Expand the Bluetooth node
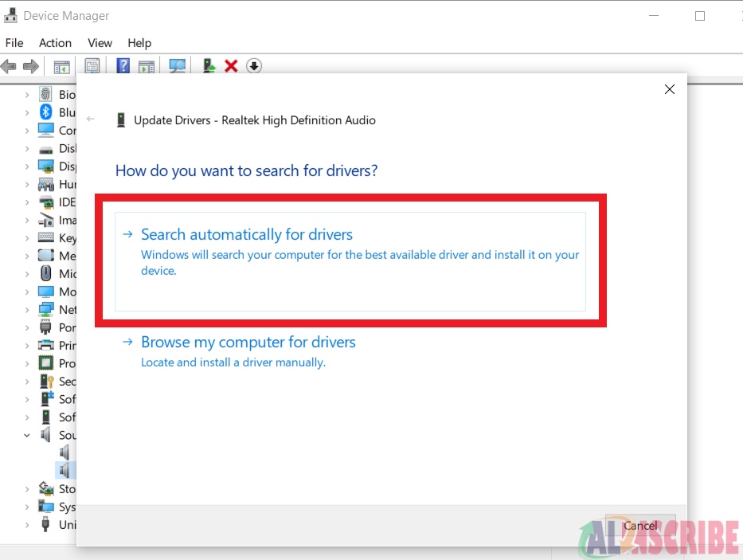Viewport: 743px width, 560px height. point(27,113)
